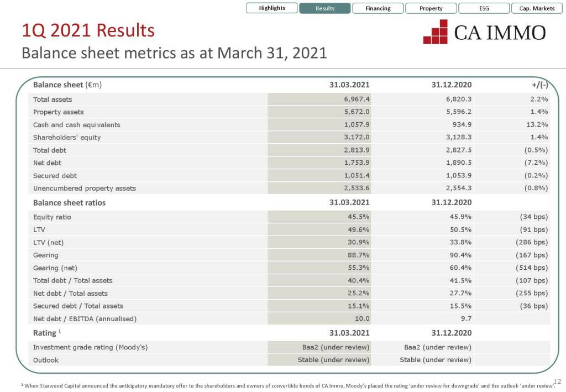Select the LTV (net) 30.9% value

[x=358, y=243]
